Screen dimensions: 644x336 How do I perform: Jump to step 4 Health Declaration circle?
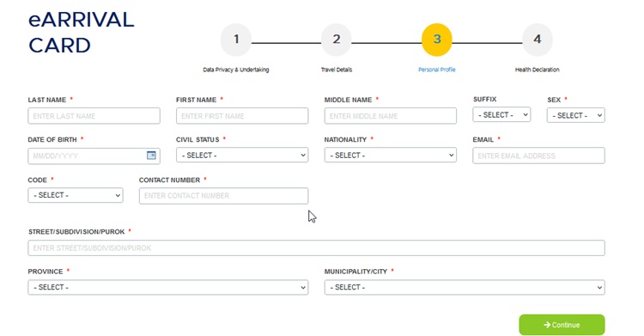pyautogui.click(x=538, y=40)
